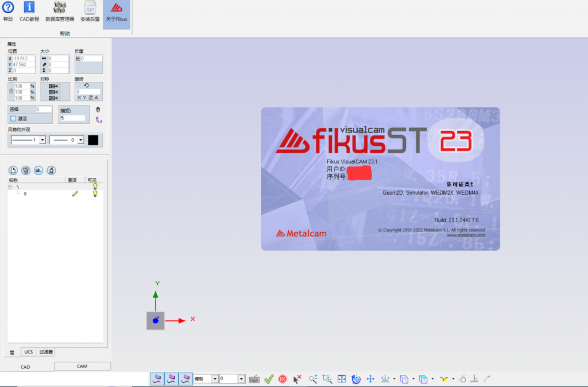Click the X position input field
The image size is (588, 387).
point(24,59)
